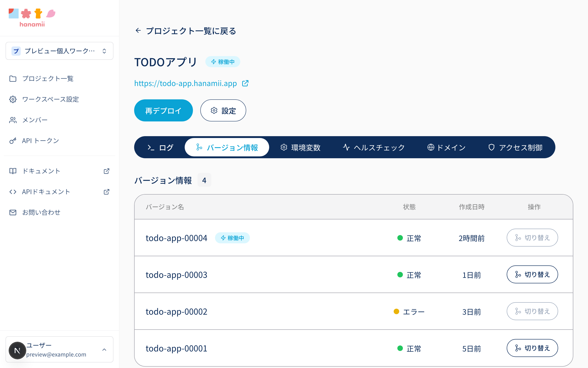Select the todo-app-00002 version name
The image size is (588, 368).
176,311
